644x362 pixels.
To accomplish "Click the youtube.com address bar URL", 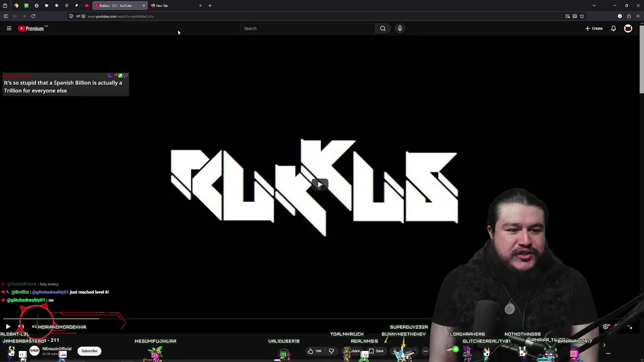I will click(x=120, y=17).
